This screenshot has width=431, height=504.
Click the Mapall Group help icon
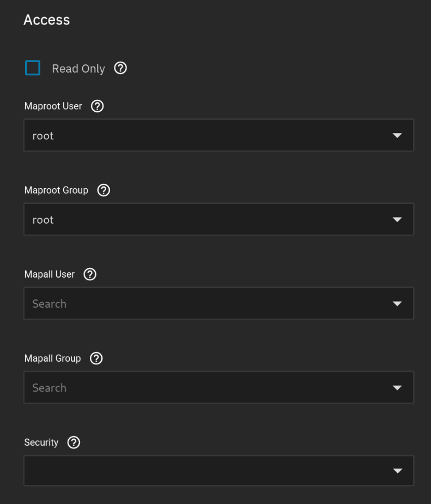96,358
